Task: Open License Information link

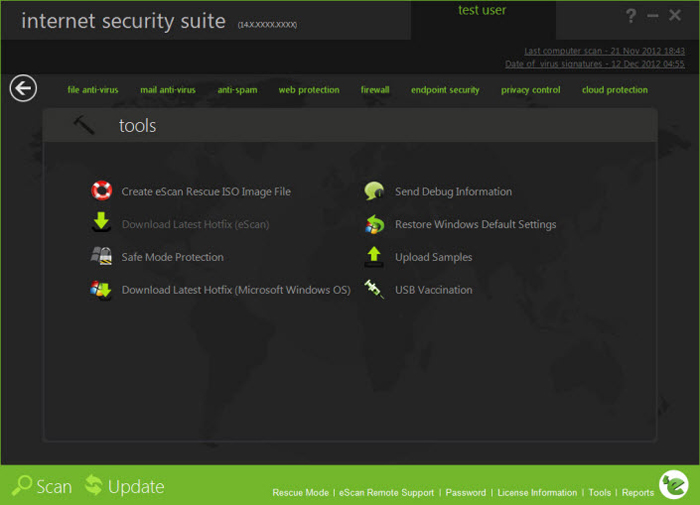Action: pyautogui.click(x=537, y=492)
